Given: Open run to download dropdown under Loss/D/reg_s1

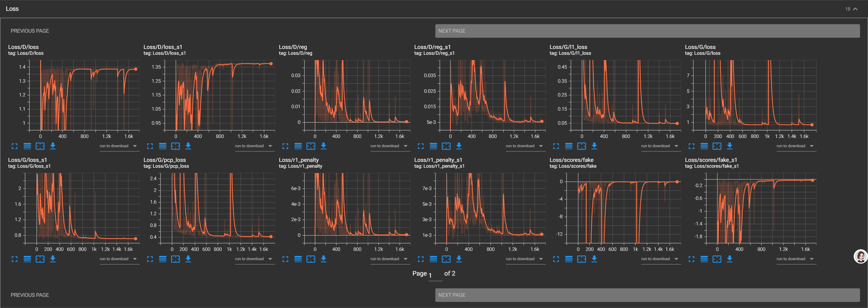Looking at the screenshot, I should tap(525, 146).
